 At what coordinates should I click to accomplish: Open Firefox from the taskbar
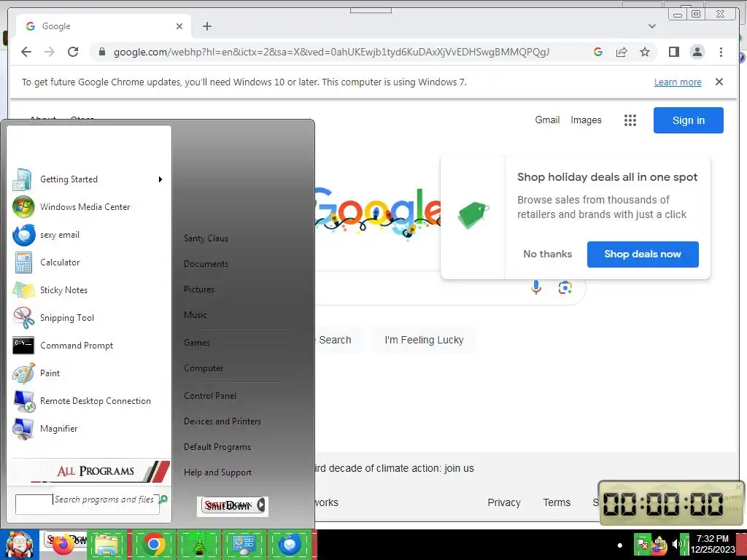[x=63, y=544]
